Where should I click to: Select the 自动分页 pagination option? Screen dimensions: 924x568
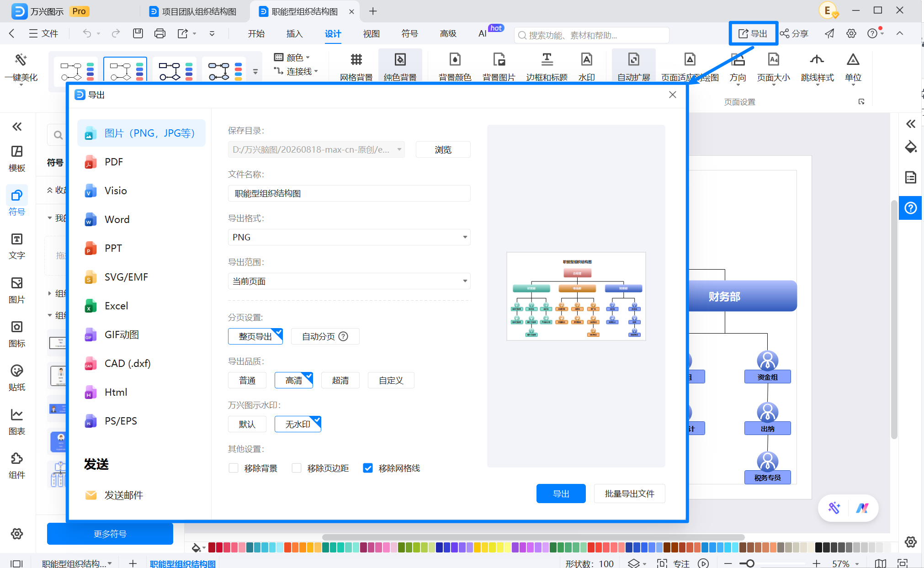pos(325,336)
